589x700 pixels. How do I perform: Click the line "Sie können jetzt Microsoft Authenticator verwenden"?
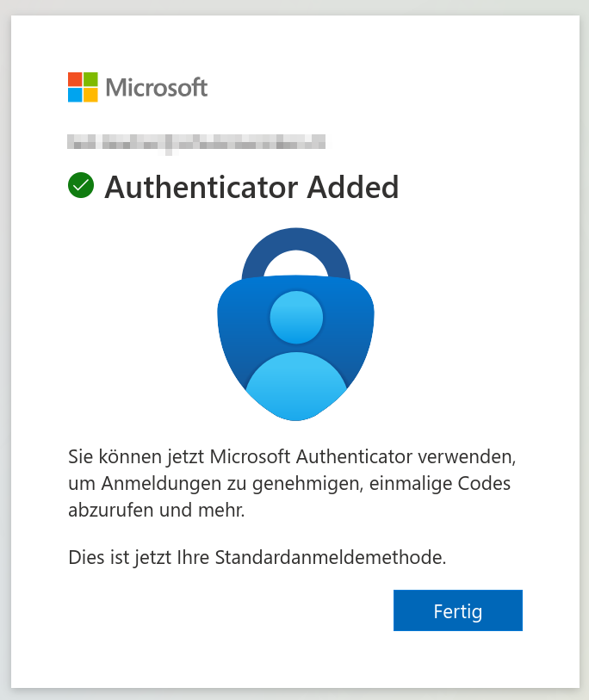click(x=292, y=457)
